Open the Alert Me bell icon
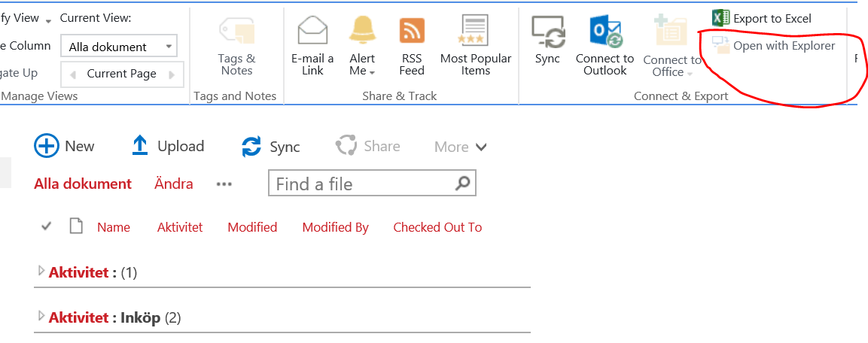This screenshot has height=343, width=868. click(x=362, y=31)
